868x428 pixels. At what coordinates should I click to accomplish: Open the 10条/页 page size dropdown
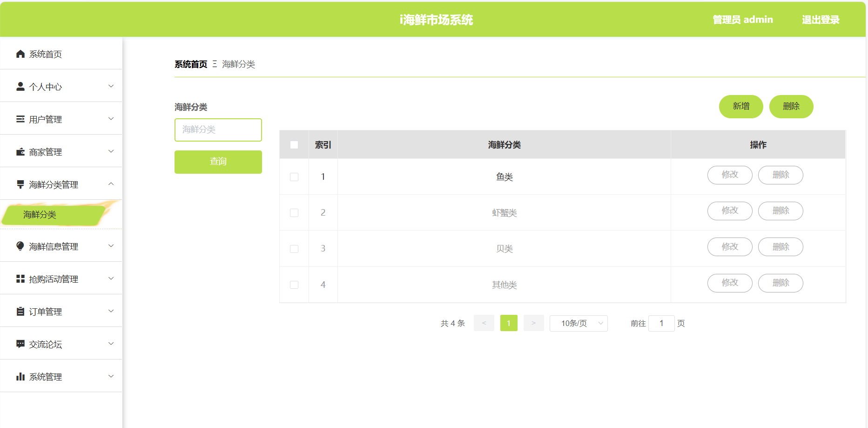point(579,323)
